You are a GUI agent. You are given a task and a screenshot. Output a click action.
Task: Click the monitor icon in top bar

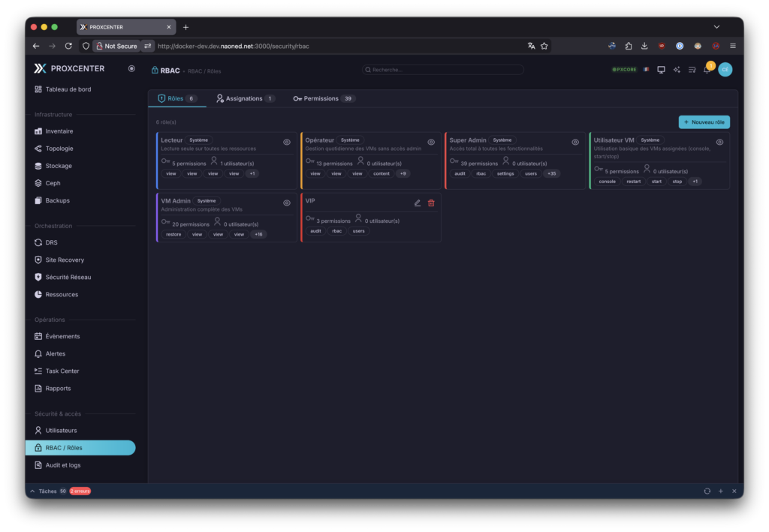[661, 70]
